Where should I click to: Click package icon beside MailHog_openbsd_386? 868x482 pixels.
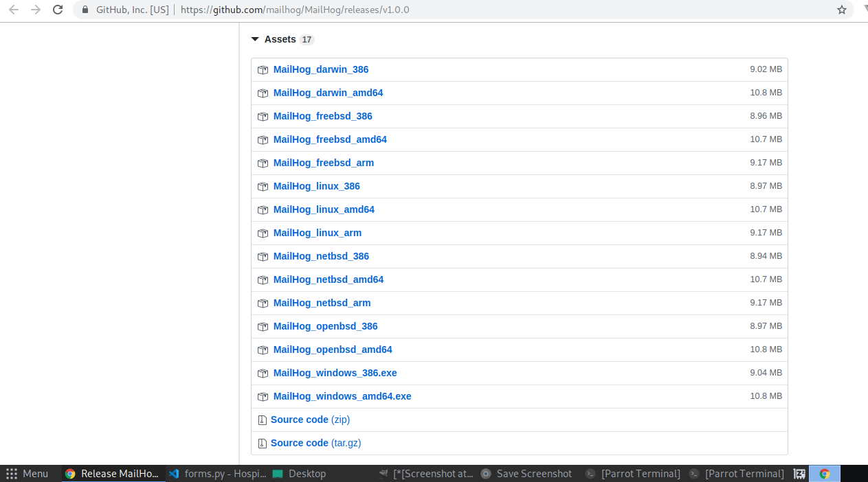pyautogui.click(x=263, y=327)
